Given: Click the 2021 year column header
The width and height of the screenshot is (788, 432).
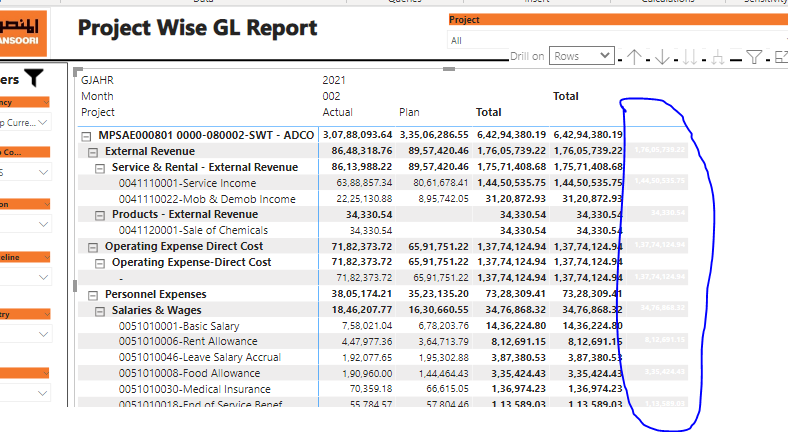Looking at the screenshot, I should [334, 80].
